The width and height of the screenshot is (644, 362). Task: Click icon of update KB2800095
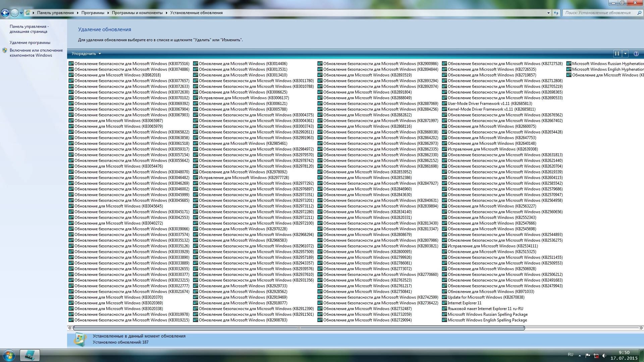pyautogui.click(x=320, y=252)
